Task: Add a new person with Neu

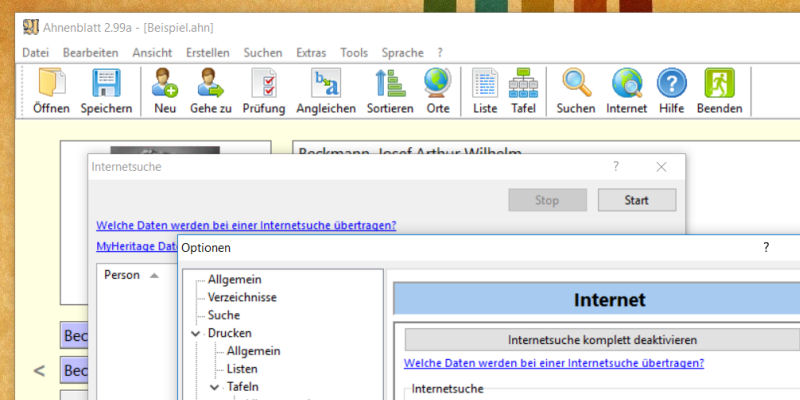Action: pos(165,91)
